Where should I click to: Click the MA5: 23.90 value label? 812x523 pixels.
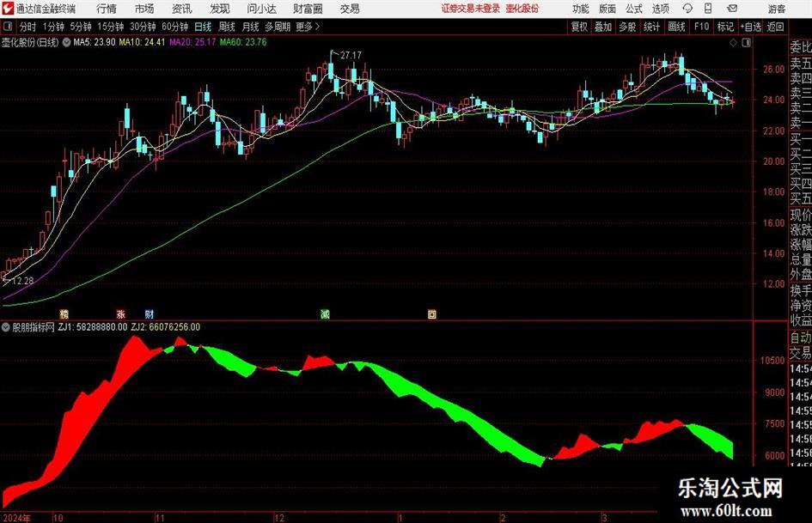[x=95, y=42]
